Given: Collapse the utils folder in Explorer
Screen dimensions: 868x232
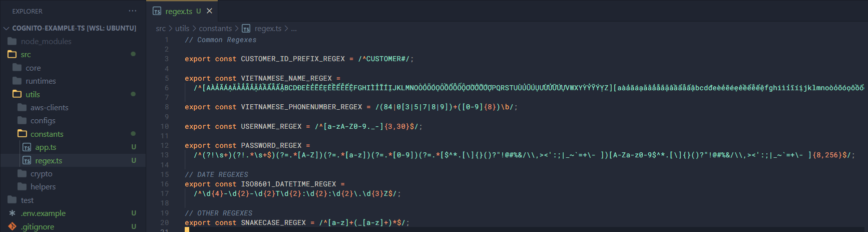Looking at the screenshot, I should pos(33,94).
